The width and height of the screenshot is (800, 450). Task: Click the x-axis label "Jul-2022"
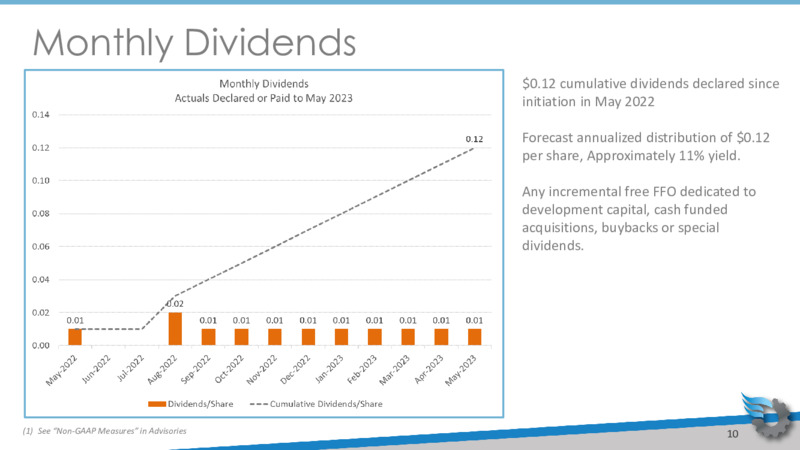[131, 368]
